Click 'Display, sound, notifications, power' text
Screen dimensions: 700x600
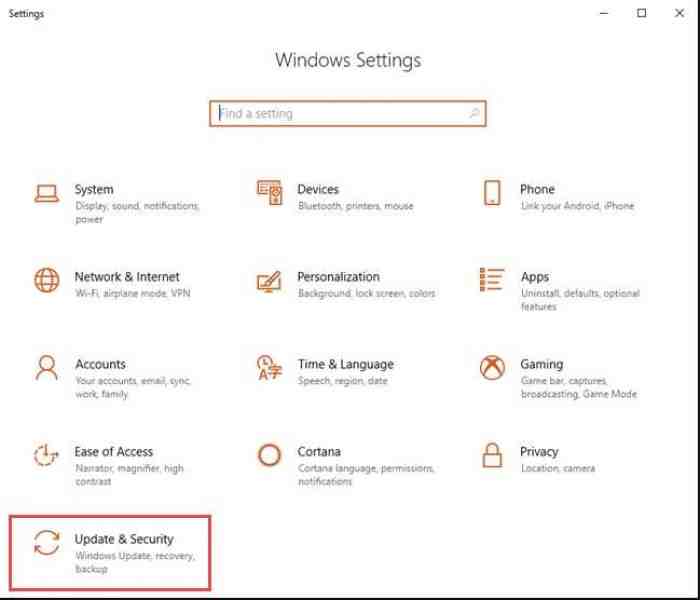coord(137,212)
